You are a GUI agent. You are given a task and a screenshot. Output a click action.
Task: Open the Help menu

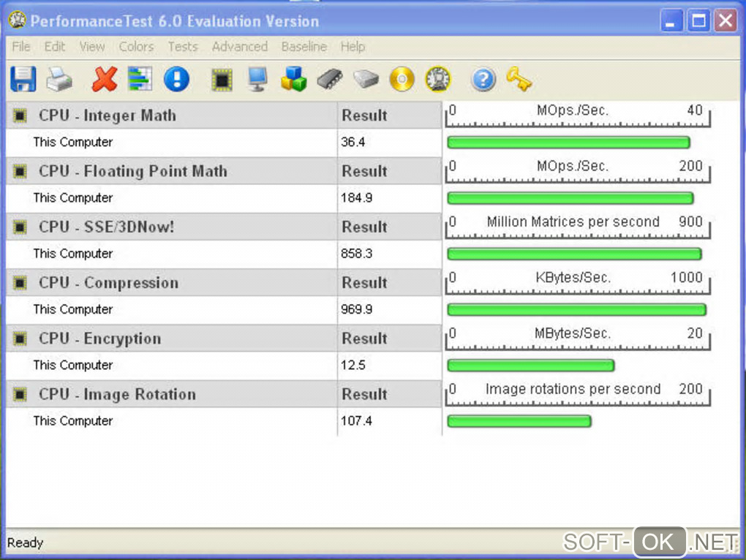pyautogui.click(x=353, y=47)
